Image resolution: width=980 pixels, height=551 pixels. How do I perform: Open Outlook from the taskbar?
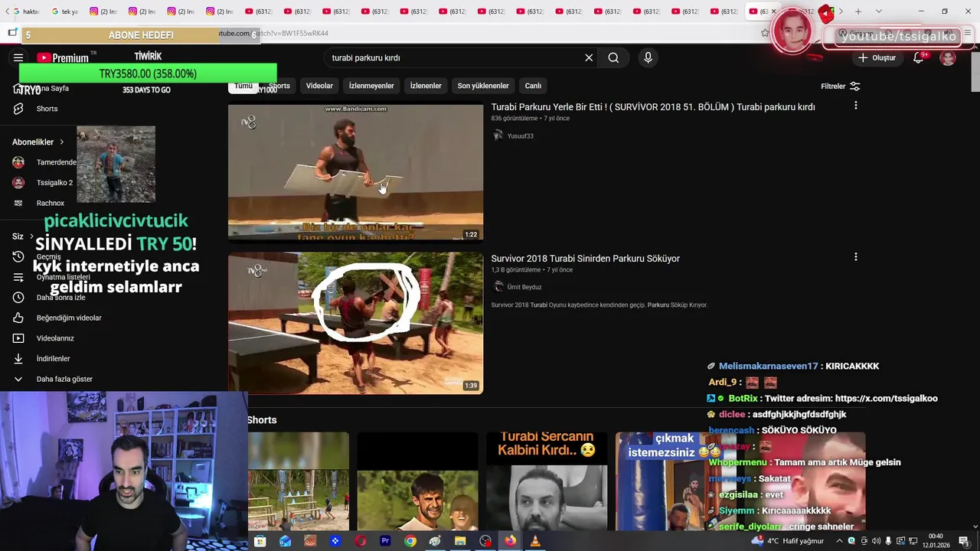pyautogui.click(x=285, y=541)
